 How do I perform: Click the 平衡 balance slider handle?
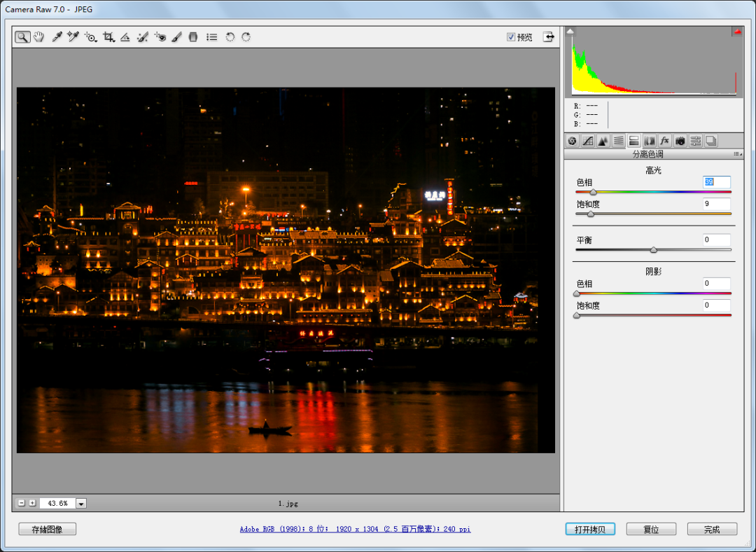click(654, 250)
